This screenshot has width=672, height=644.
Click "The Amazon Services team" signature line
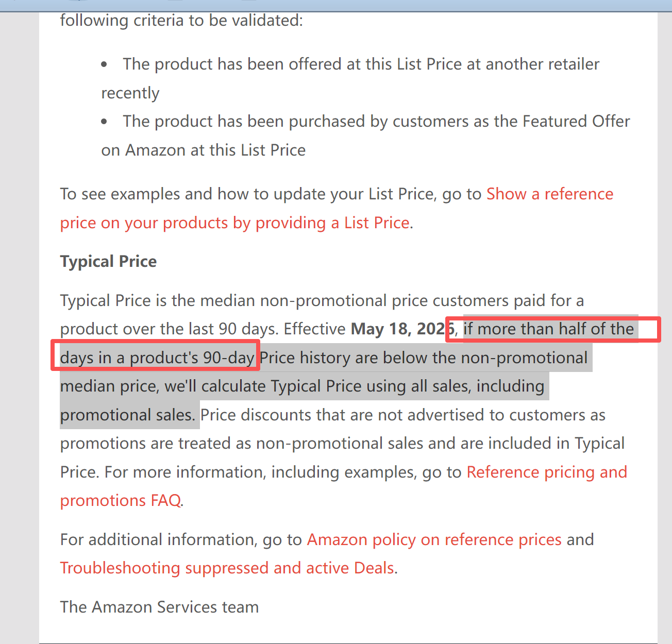pyautogui.click(x=159, y=607)
